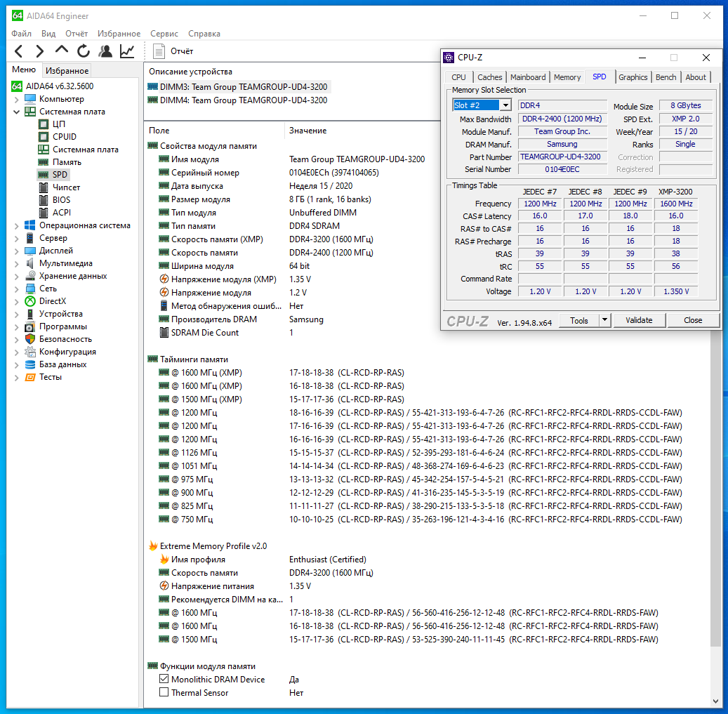The image size is (728, 714).
Task: Select the База данных item
Action: 62,364
